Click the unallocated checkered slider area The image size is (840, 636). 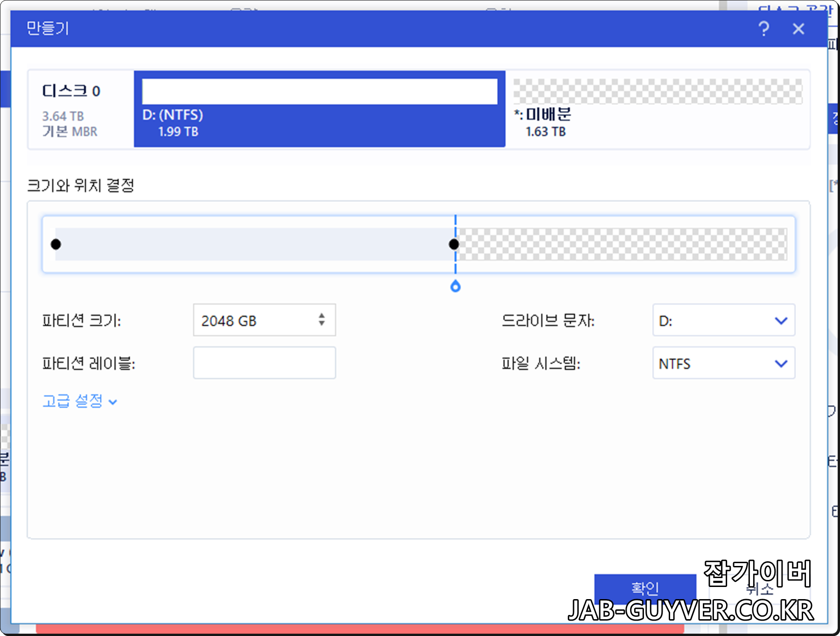click(623, 244)
